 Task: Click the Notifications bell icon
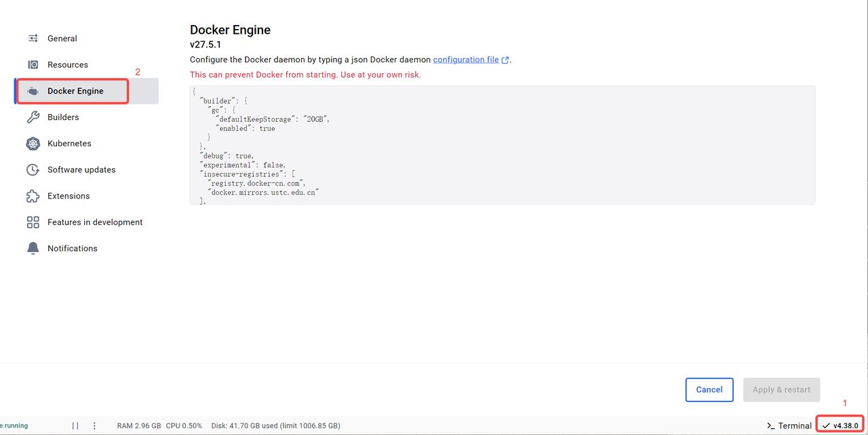pos(33,249)
